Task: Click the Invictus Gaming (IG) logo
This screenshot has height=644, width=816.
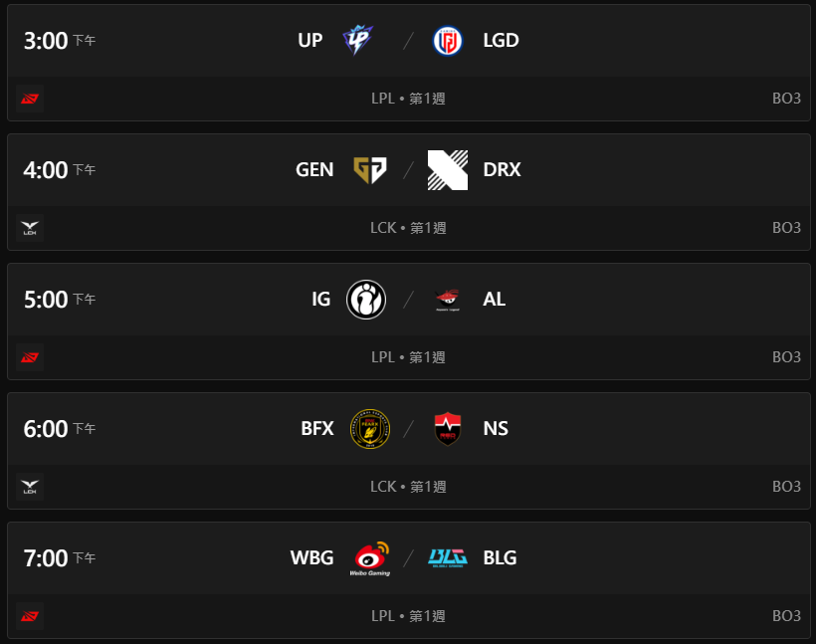Action: [366, 299]
